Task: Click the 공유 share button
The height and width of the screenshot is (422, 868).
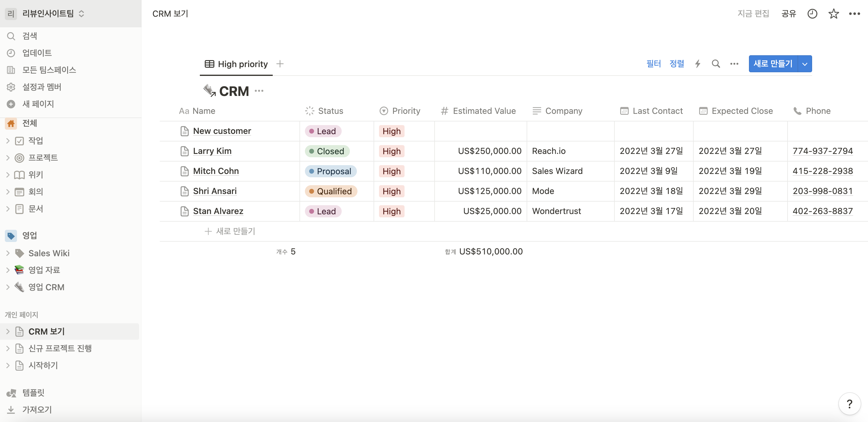Action: click(x=788, y=14)
